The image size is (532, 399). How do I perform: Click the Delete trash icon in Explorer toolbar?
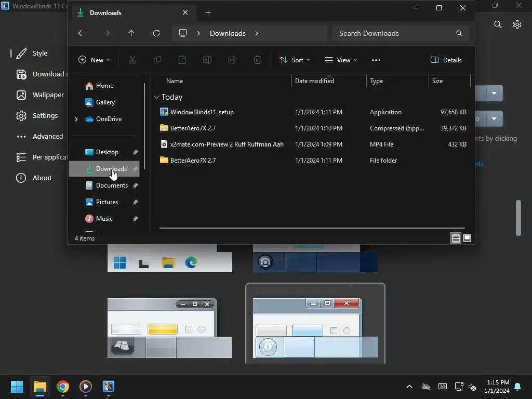point(257,60)
